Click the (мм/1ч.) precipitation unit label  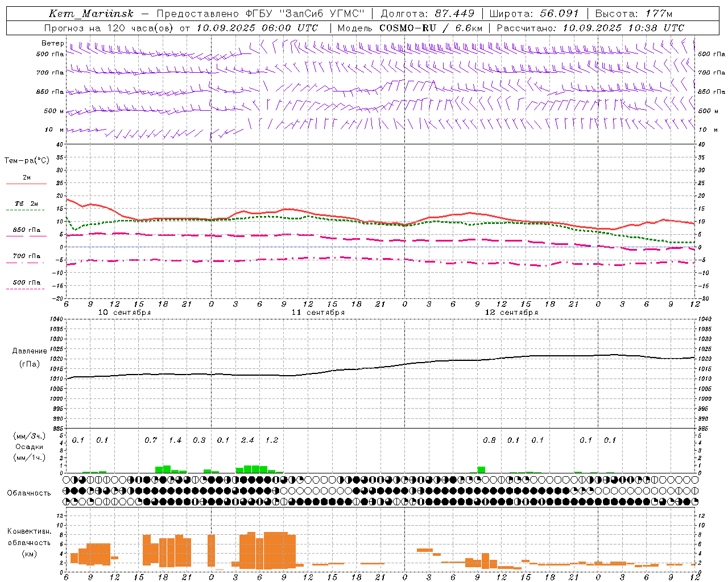tap(30, 458)
